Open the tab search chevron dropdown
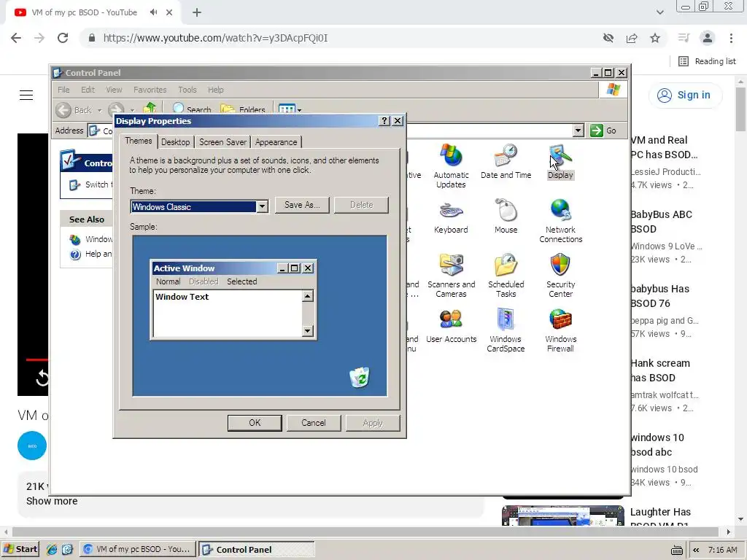This screenshot has height=560, width=747. tap(659, 12)
